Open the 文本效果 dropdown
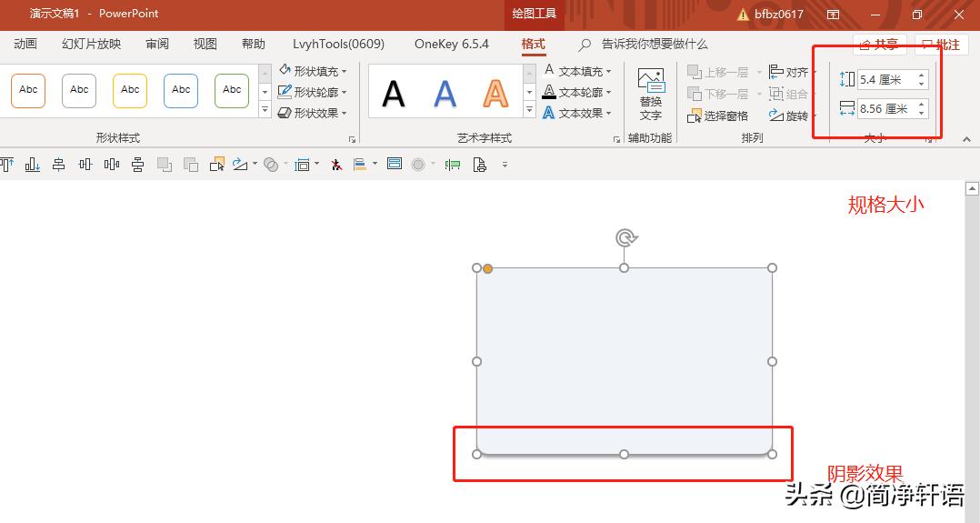This screenshot has width=980, height=523. [577, 113]
